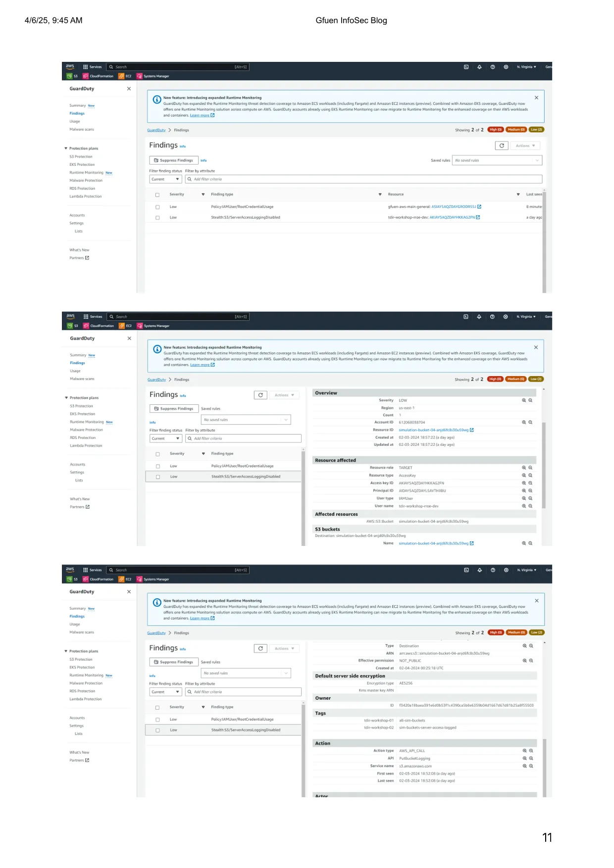Open S3 Protection in middle screenshot sidebar

[x=81, y=406]
